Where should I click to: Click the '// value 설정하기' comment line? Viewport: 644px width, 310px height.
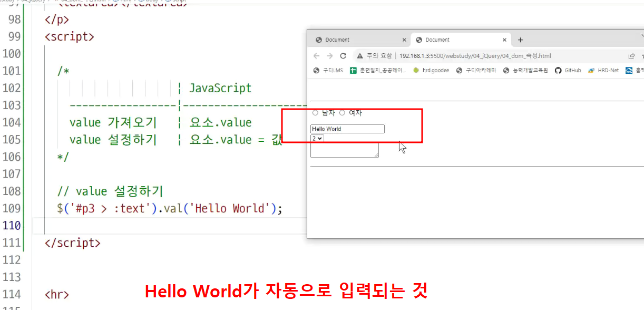click(x=111, y=191)
